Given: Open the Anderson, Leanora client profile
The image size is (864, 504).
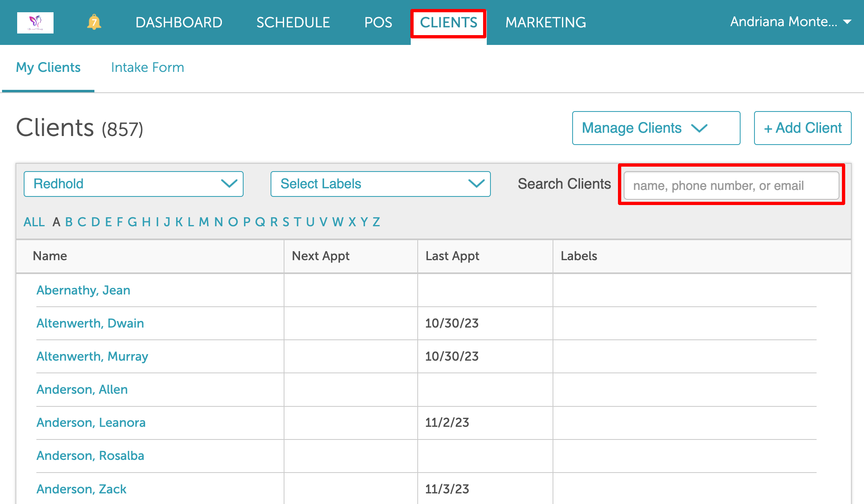Looking at the screenshot, I should coord(91,422).
